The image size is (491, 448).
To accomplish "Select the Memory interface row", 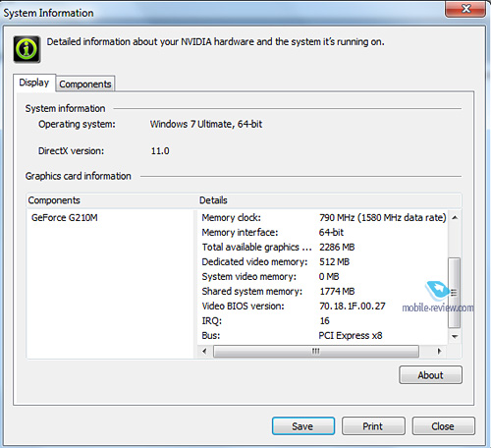I will 323,233.
